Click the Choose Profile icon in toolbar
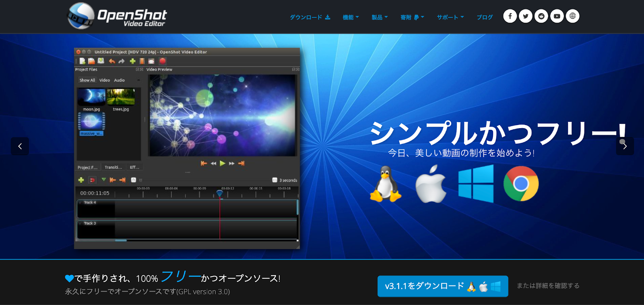 (142, 61)
